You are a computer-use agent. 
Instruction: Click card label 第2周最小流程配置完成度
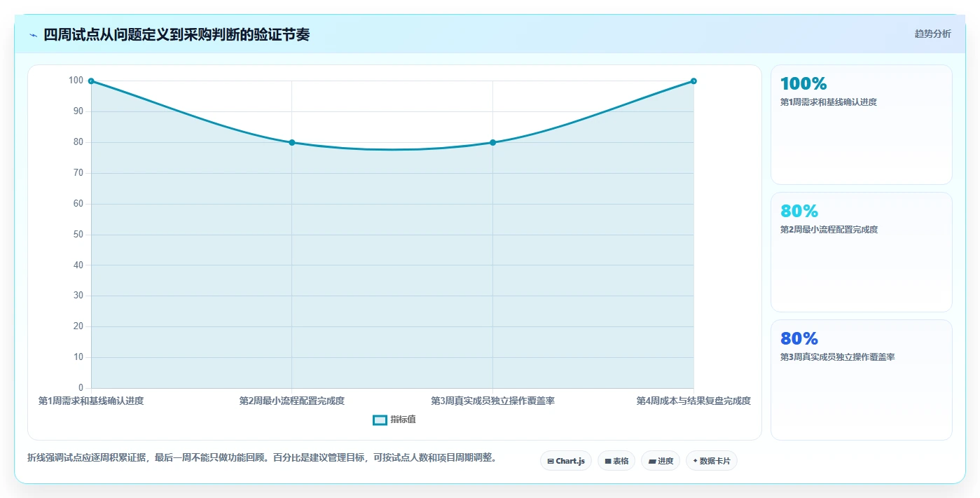pyautogui.click(x=829, y=230)
